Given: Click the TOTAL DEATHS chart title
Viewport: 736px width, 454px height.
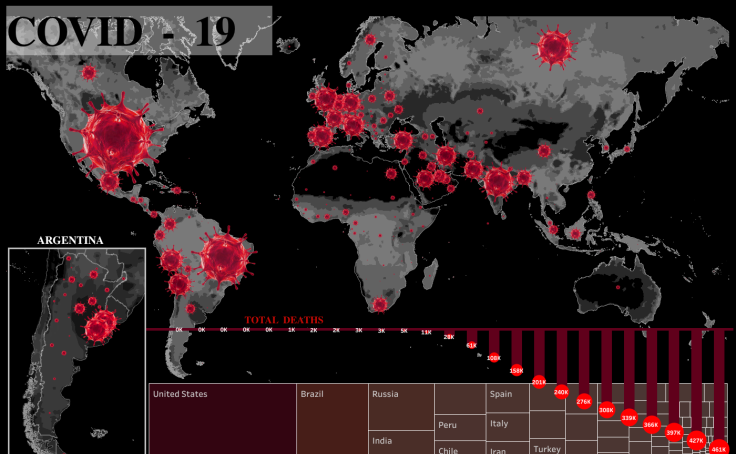Looking at the screenshot, I should point(284,320).
